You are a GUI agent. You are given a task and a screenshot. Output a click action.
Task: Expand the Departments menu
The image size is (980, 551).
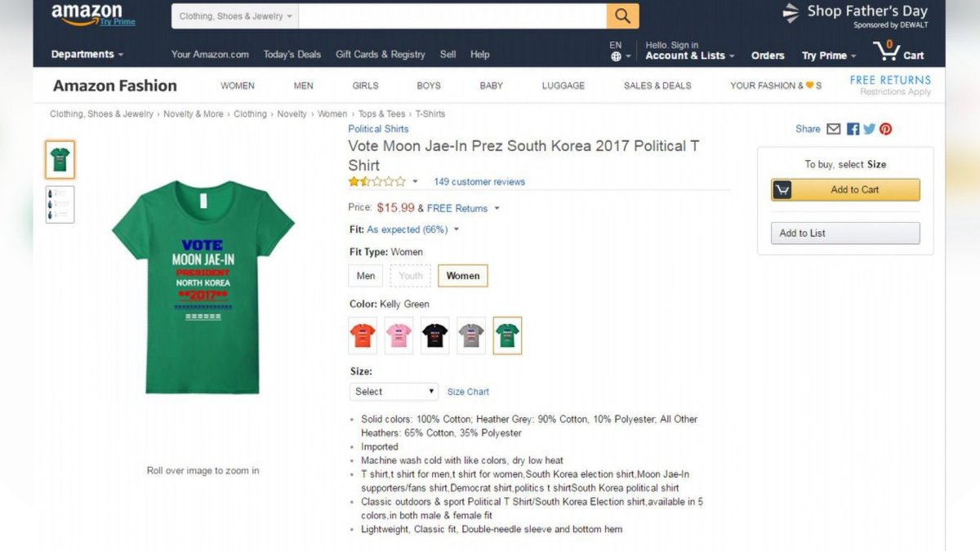pyautogui.click(x=87, y=55)
